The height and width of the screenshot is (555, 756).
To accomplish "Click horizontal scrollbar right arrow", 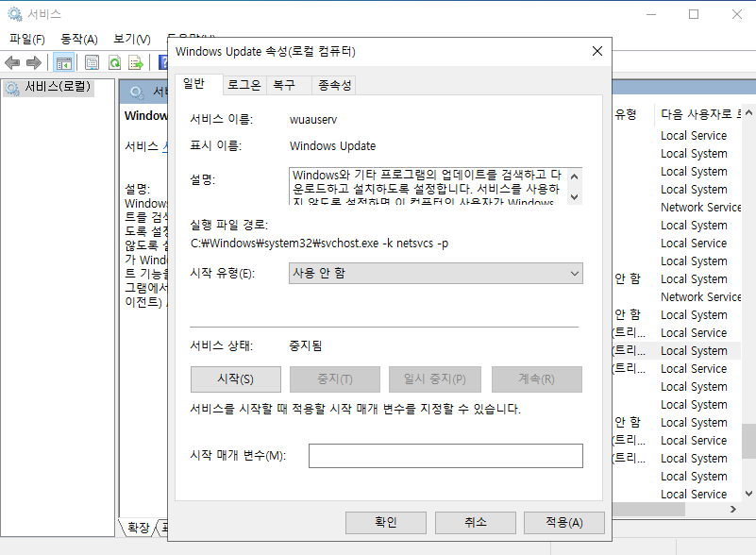I will [x=733, y=509].
